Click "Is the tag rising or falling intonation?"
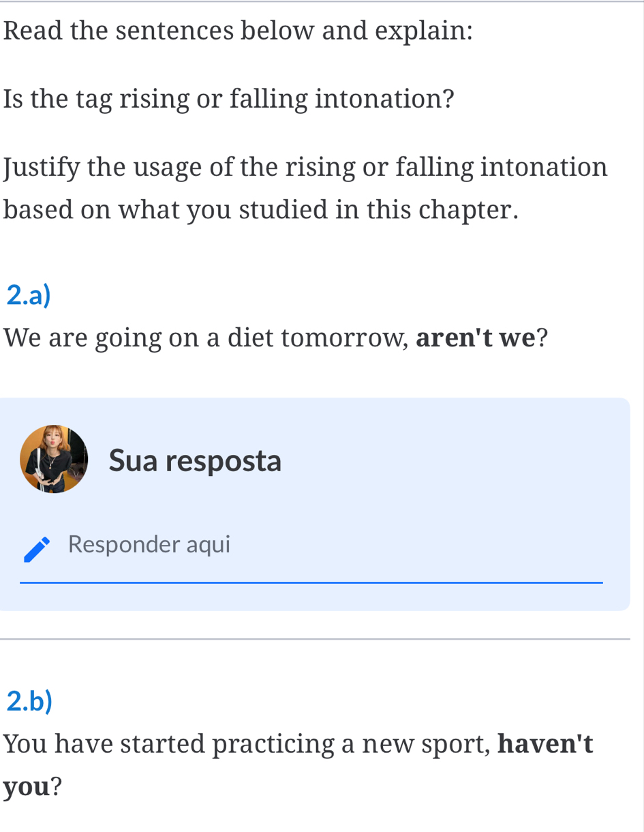644x832 pixels. tap(229, 99)
